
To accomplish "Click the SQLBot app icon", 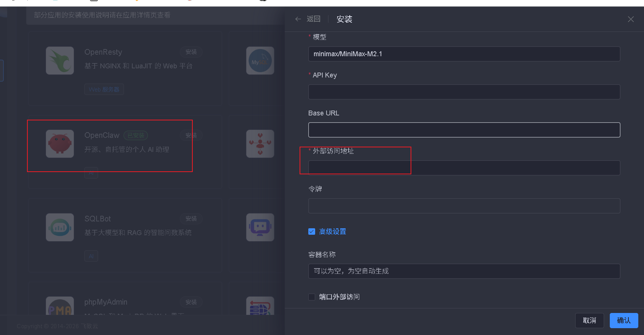I will tap(60, 227).
